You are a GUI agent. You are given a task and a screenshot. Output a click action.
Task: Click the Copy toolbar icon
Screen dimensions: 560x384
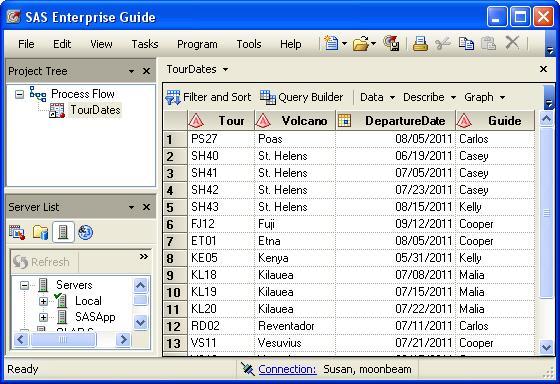(x=466, y=44)
